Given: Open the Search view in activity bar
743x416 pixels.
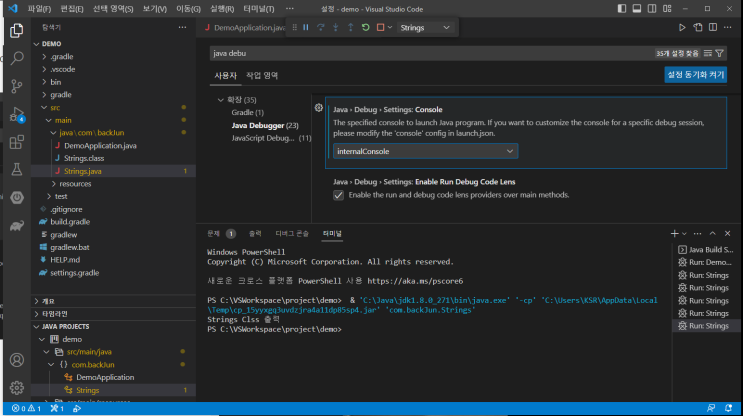Looking at the screenshot, I should point(16,59).
